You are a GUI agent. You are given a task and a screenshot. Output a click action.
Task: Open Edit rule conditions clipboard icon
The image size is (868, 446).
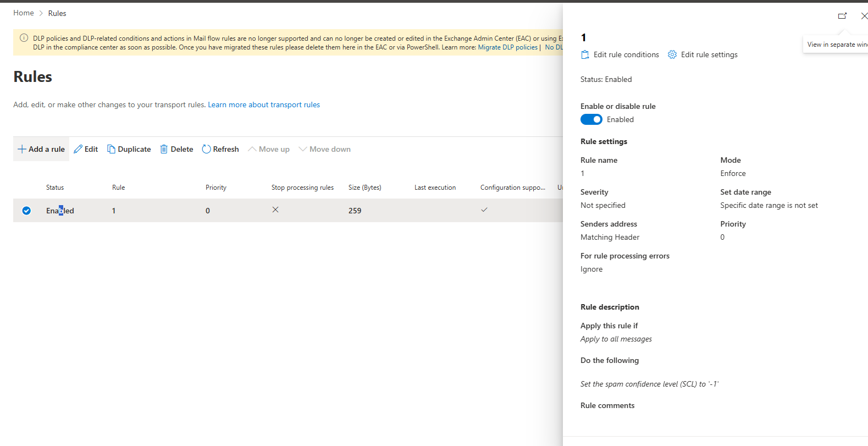(x=585, y=54)
